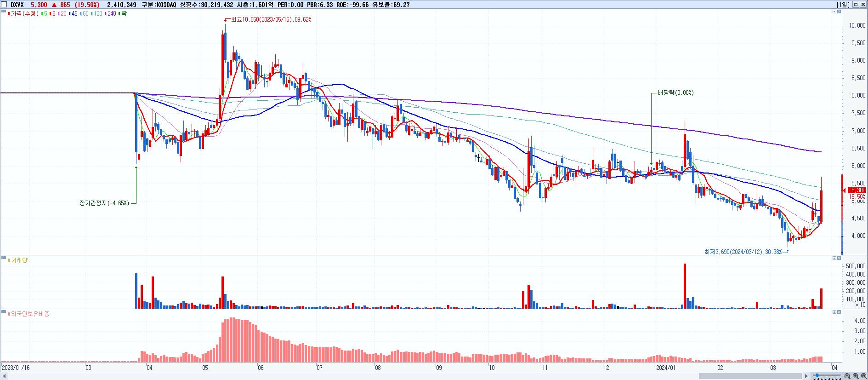Click the 500,000 volume axis label
Viewport: 868px width, 380px height.
856,266
